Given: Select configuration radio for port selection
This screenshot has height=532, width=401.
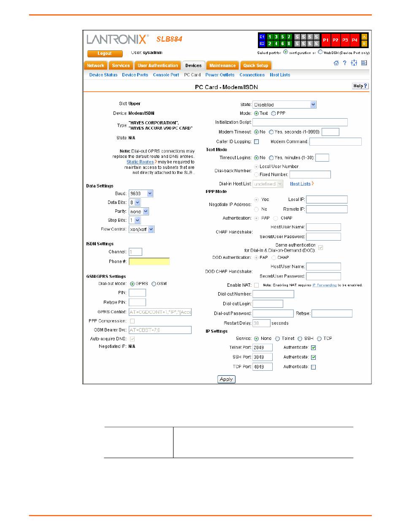Looking at the screenshot, I should tap(286, 52).
